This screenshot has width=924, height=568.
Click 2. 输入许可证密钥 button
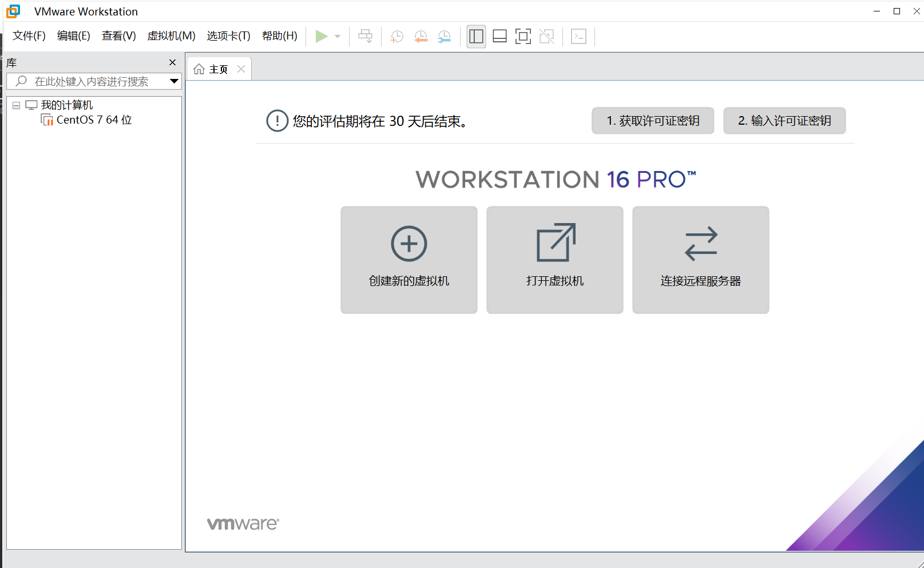click(784, 121)
